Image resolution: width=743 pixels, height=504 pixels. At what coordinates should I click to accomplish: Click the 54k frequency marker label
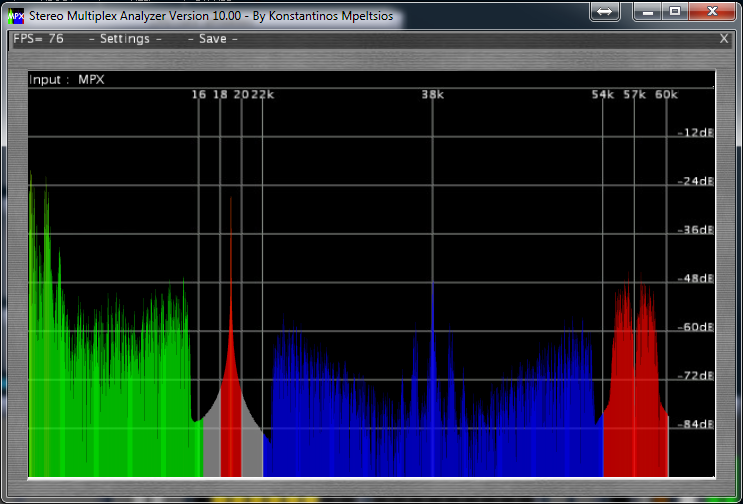603,95
